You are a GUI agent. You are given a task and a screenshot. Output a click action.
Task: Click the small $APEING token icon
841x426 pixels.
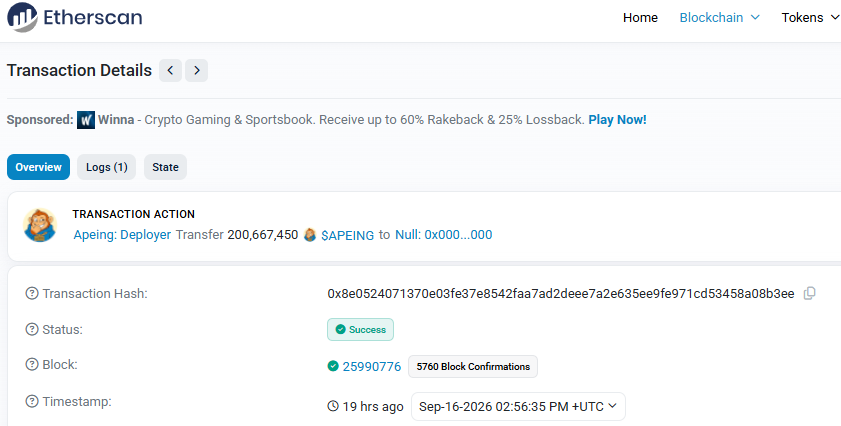pyautogui.click(x=309, y=234)
